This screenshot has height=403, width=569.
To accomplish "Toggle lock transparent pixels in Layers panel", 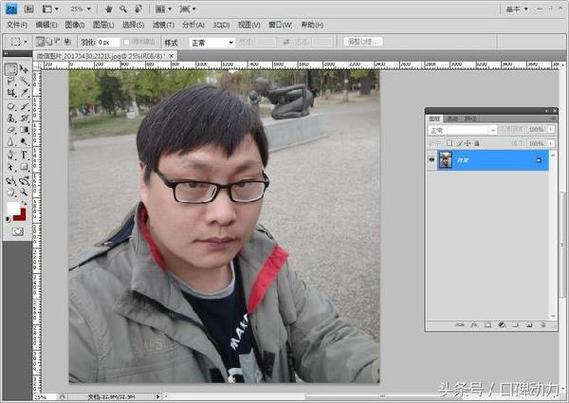I will (450, 143).
